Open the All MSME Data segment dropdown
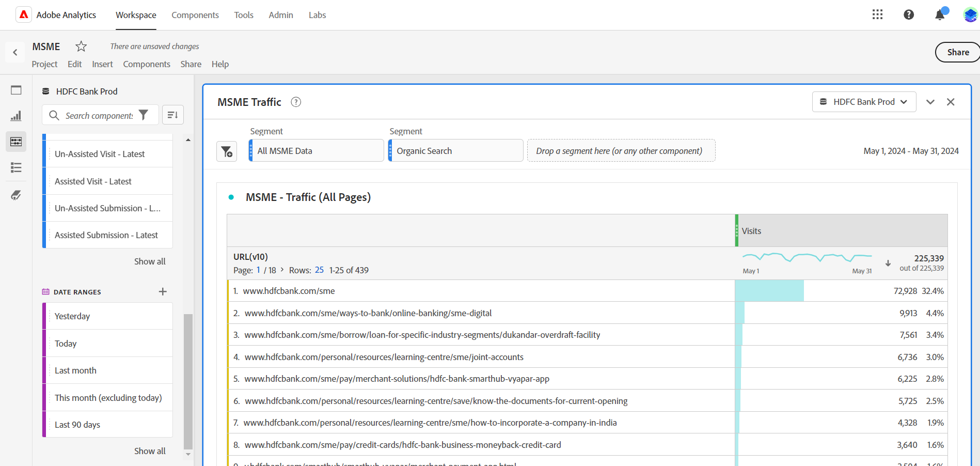 pyautogui.click(x=317, y=150)
